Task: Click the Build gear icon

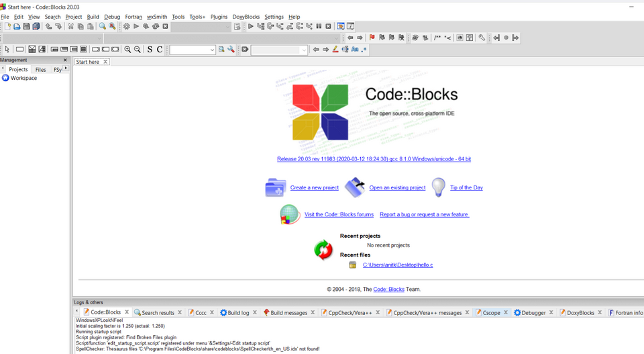Action: click(127, 26)
